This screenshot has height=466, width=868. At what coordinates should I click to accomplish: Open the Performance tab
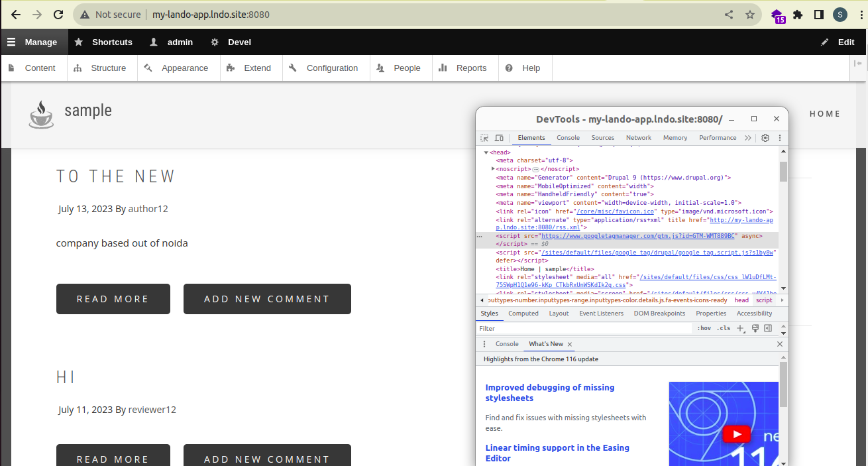718,138
